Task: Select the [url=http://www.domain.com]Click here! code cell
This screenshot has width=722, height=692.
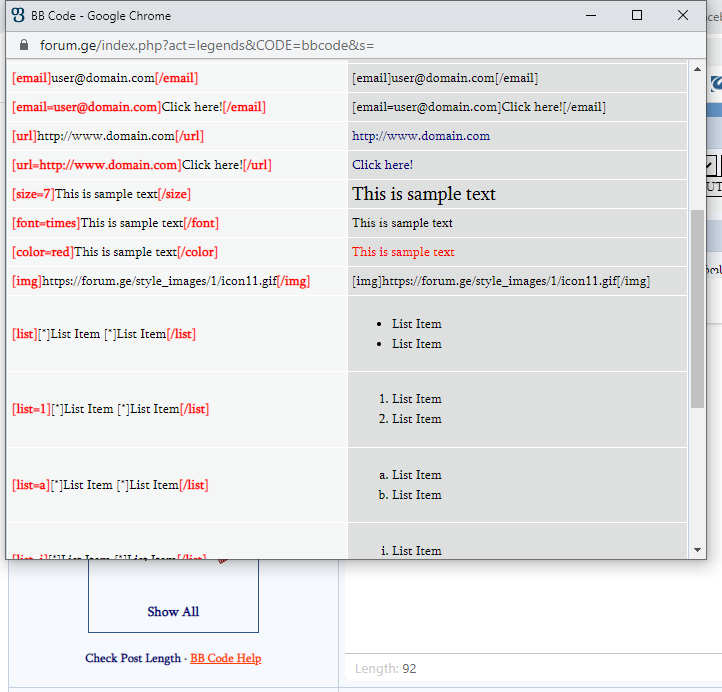Action: [177, 165]
